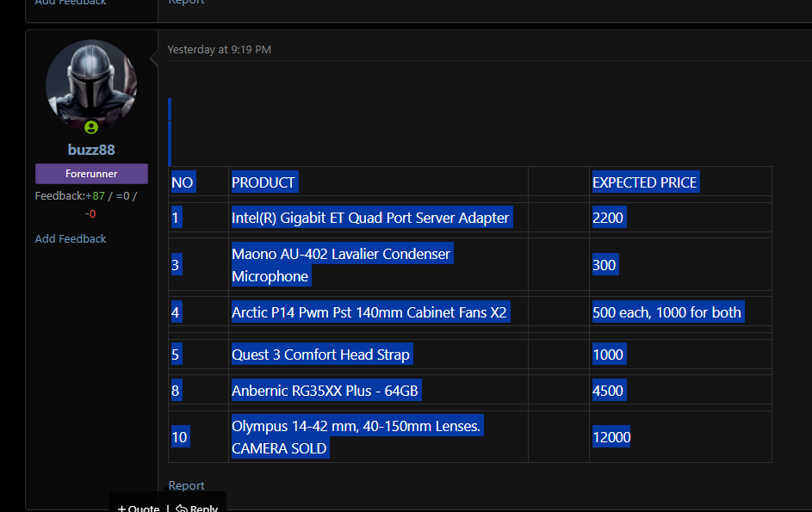Click the Forerunner user badge

(91, 174)
